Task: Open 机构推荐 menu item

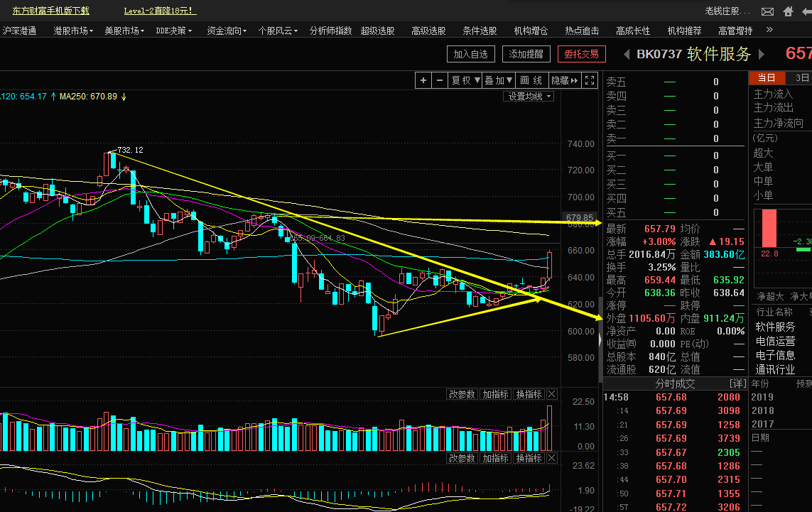Action: [684, 31]
